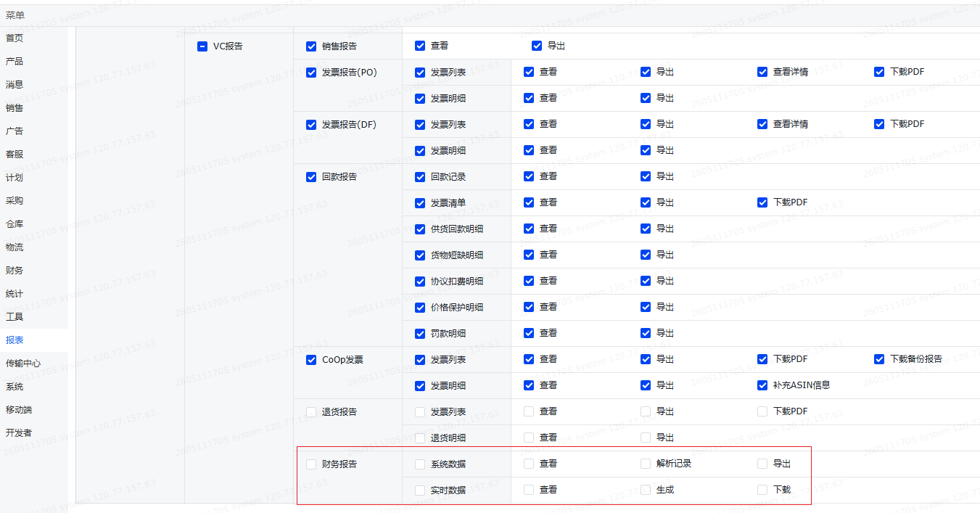Uncheck 价格保护明细 checkbox
The width and height of the screenshot is (980, 513).
tap(420, 307)
